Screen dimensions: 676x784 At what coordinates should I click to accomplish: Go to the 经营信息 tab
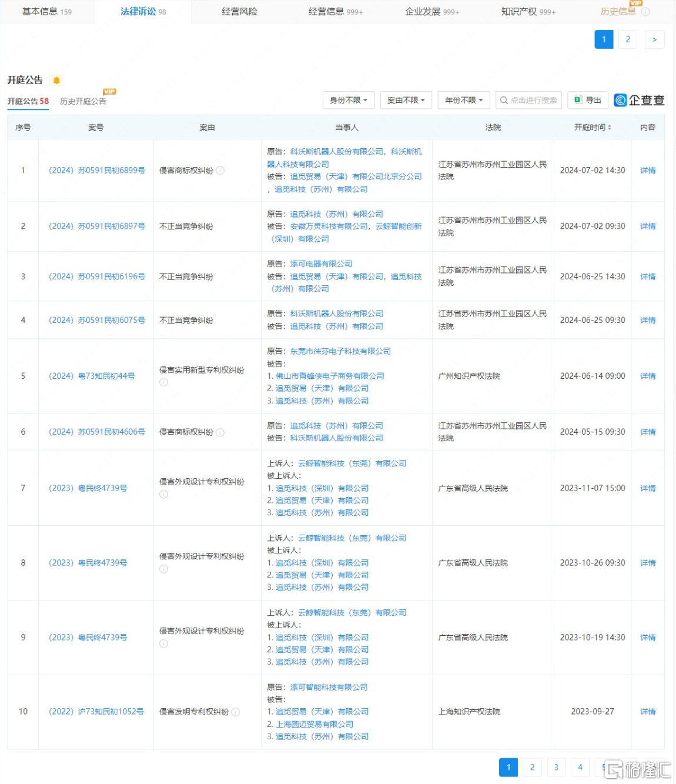[336, 12]
